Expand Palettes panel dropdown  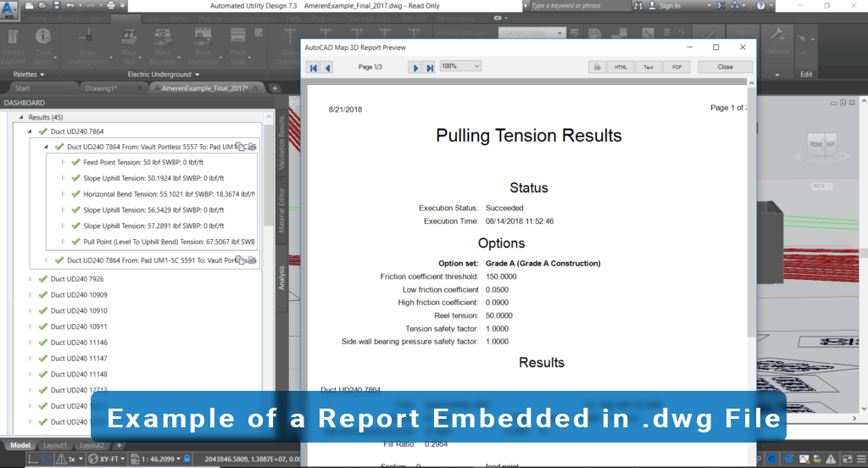tap(28, 75)
